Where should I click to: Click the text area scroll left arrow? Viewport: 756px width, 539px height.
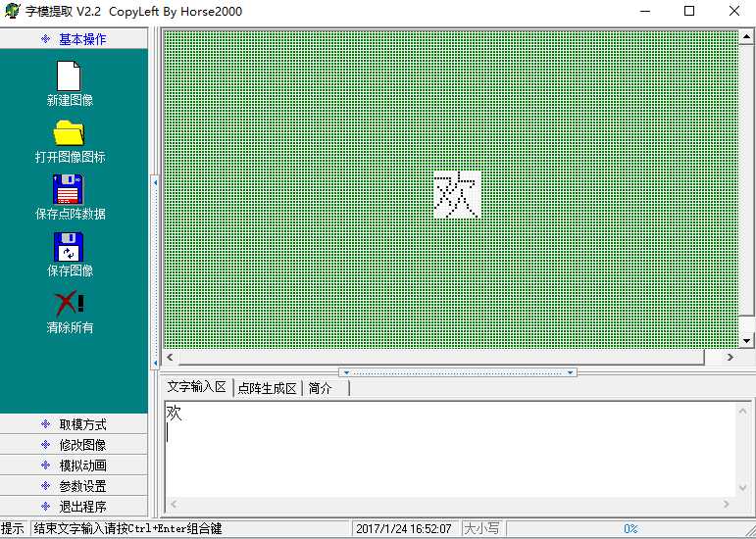[x=174, y=505]
